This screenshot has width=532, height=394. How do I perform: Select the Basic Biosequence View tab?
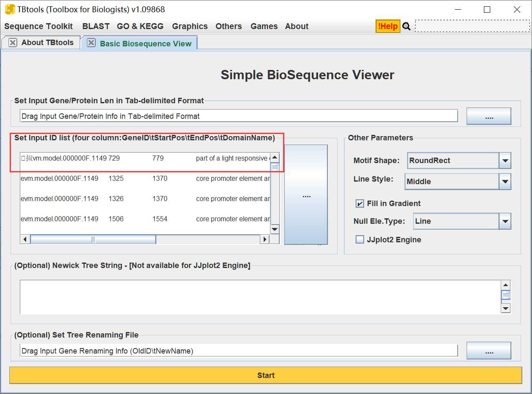[x=146, y=43]
